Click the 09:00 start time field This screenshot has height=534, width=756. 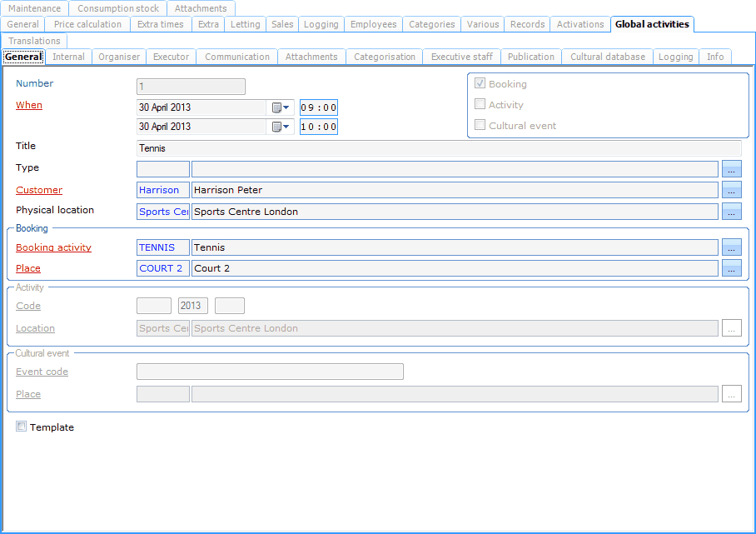(319, 107)
